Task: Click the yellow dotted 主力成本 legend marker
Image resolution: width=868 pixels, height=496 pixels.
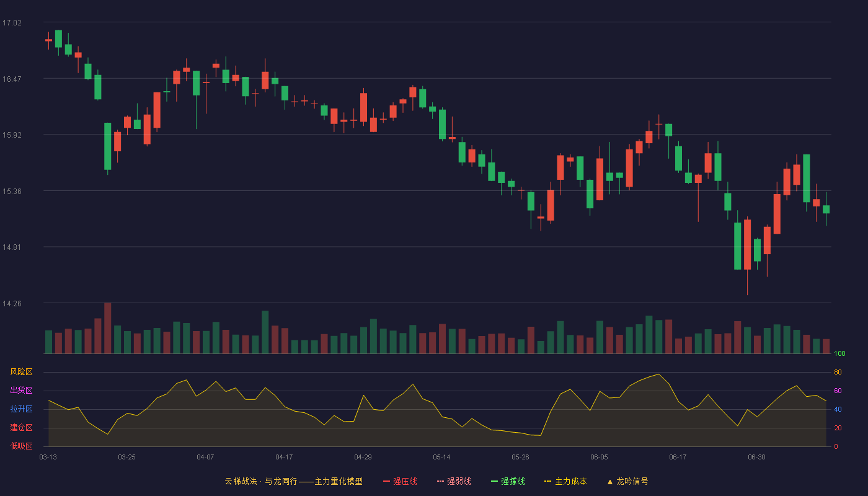Action: [548, 481]
